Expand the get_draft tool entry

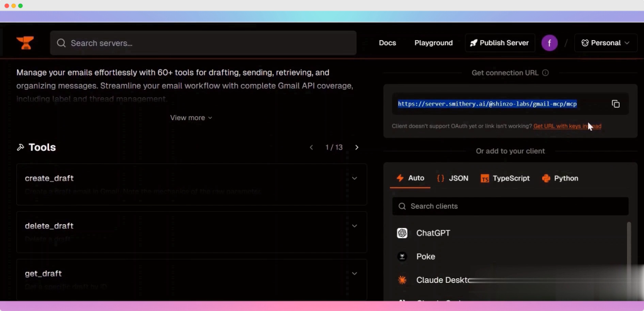tap(354, 274)
